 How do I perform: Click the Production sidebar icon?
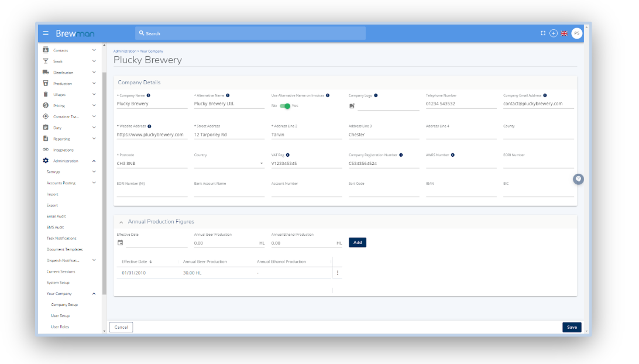click(x=46, y=83)
